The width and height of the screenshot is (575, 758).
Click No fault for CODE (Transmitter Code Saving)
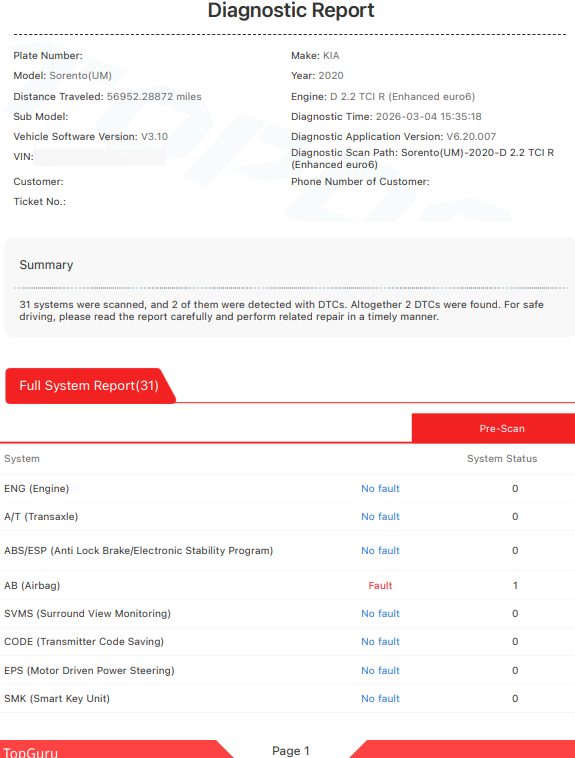380,641
